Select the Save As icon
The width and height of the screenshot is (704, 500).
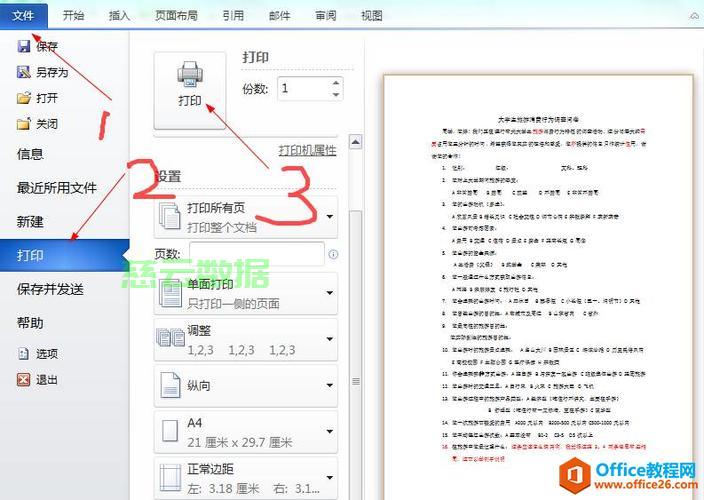[24, 72]
